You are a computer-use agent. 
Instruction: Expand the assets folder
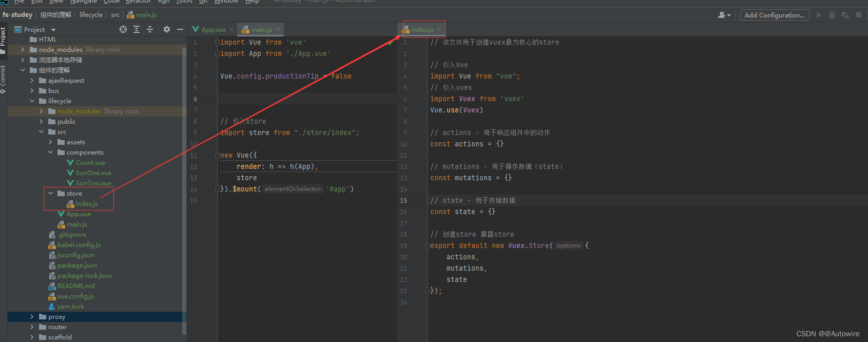tap(50, 142)
